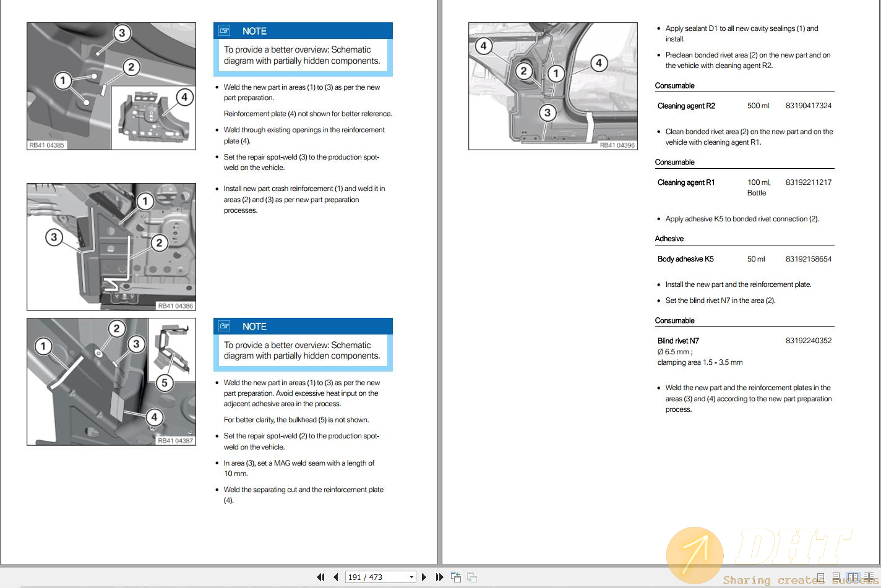This screenshot has width=881, height=588.
Task: Click the greyed-out go to next view icon
Action: point(472,577)
